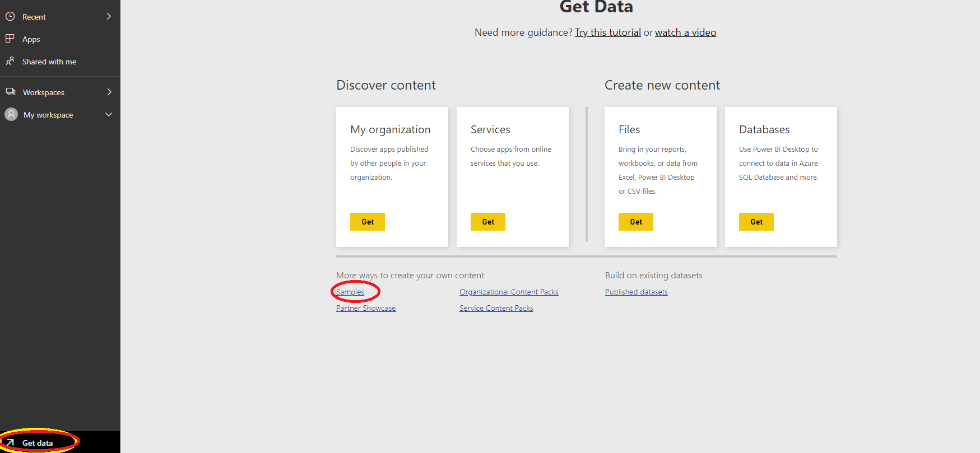
Task: Expand the Recent flyout chevron
Action: point(109,16)
